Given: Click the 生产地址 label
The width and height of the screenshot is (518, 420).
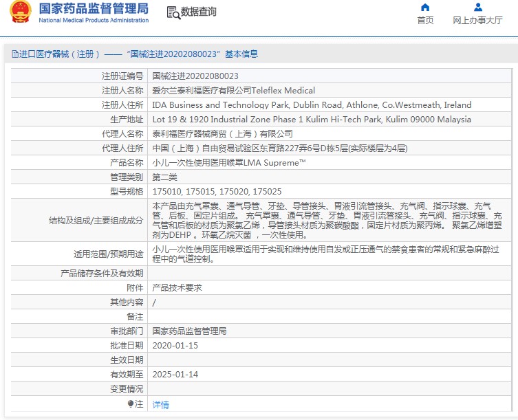Looking at the screenshot, I should (127, 120).
